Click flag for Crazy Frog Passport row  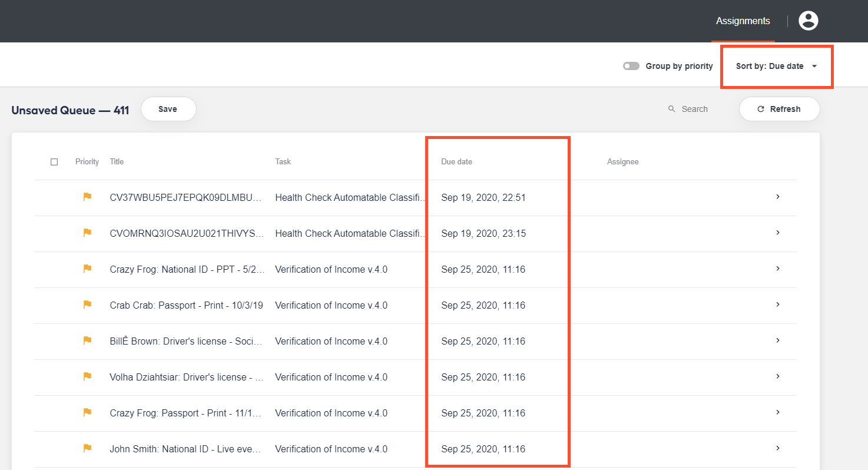pyautogui.click(x=87, y=413)
